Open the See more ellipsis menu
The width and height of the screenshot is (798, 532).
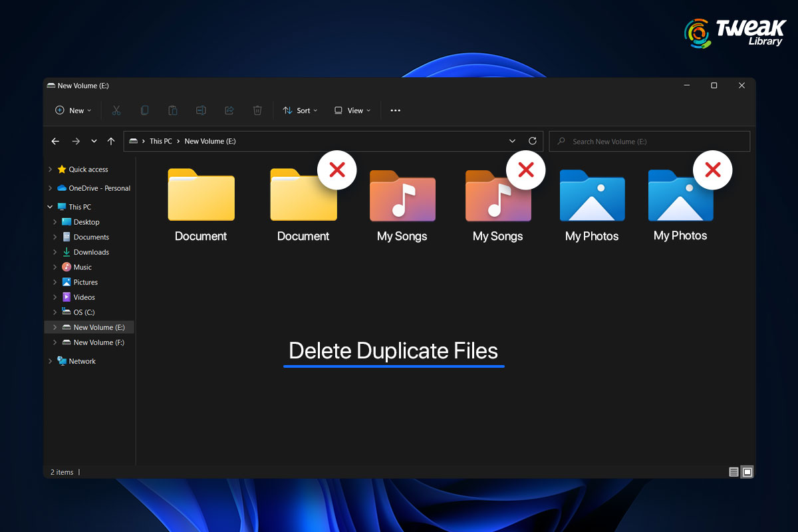[x=396, y=110]
